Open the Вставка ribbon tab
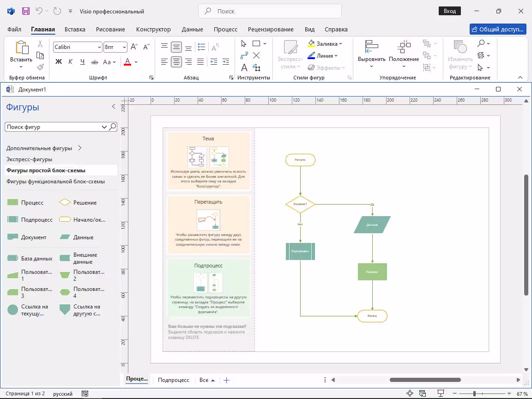Viewport: 532px width, 399px height. click(75, 29)
